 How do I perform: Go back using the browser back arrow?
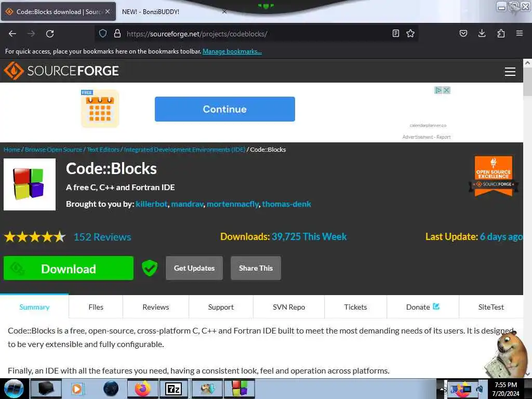pyautogui.click(x=12, y=34)
